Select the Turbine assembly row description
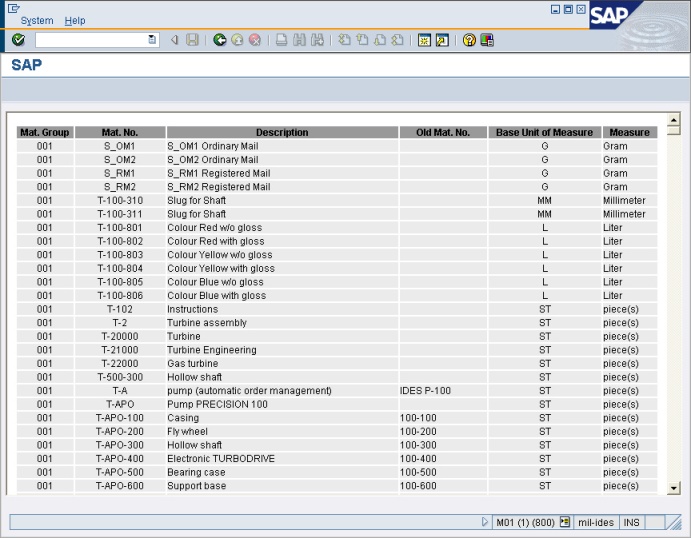Image resolution: width=691 pixels, height=538 pixels. click(x=207, y=323)
